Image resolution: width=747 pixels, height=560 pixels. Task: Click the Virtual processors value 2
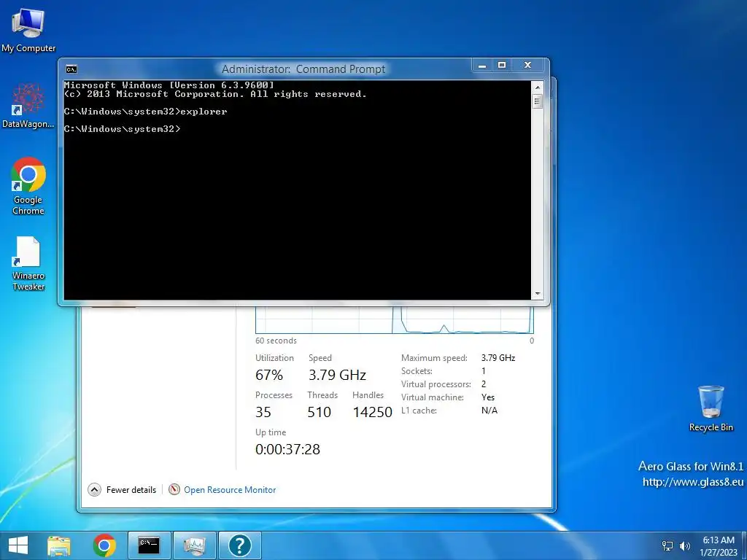pyautogui.click(x=484, y=384)
